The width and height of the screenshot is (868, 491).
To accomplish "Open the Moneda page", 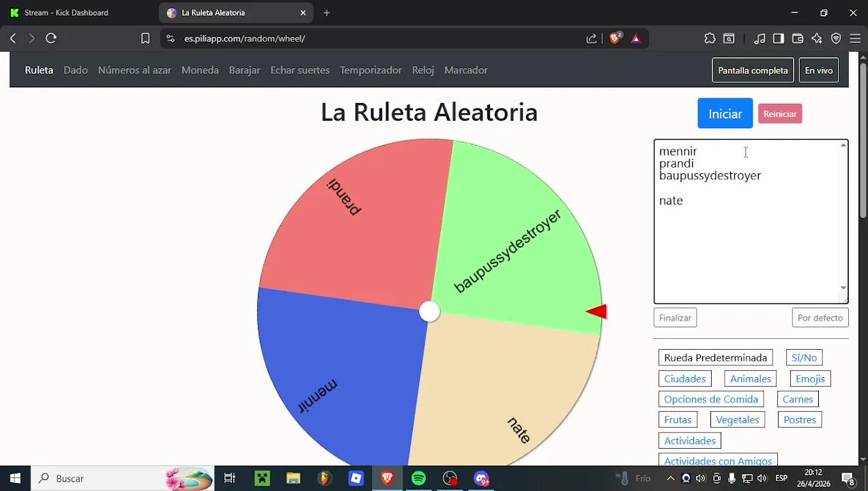I will pyautogui.click(x=200, y=70).
